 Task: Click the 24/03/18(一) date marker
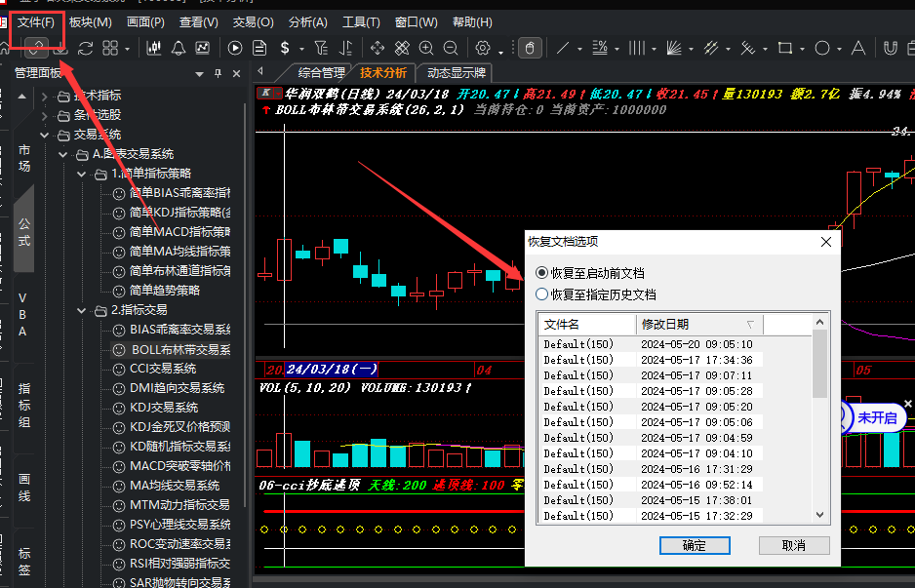332,370
